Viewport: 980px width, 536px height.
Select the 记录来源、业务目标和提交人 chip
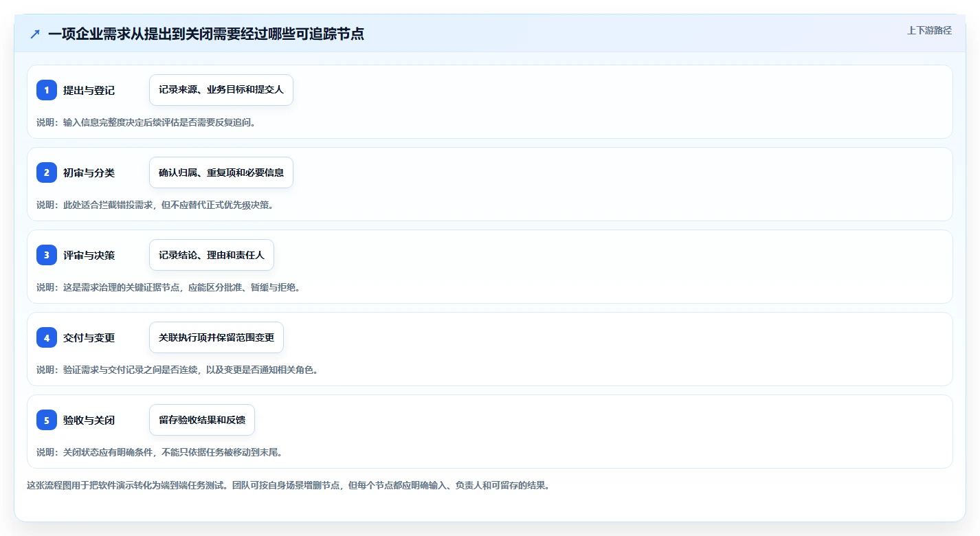tap(221, 90)
